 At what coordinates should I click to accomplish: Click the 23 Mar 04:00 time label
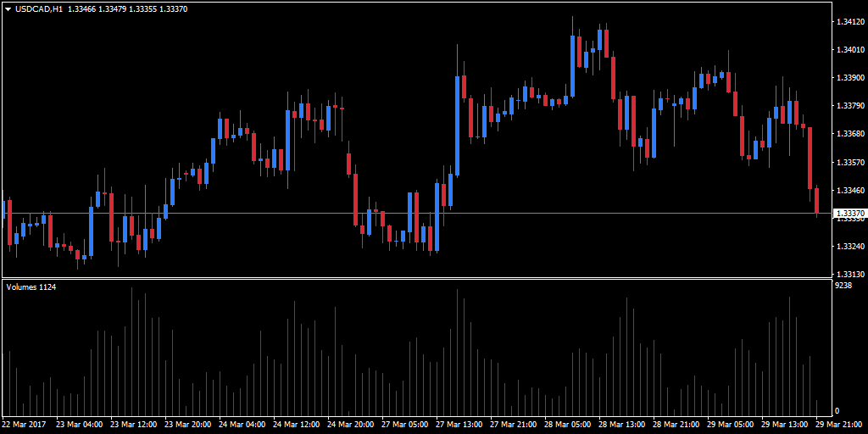pyautogui.click(x=80, y=425)
